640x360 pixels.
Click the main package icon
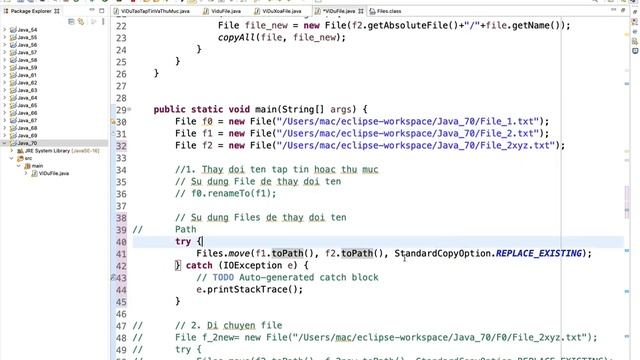tap(27, 166)
